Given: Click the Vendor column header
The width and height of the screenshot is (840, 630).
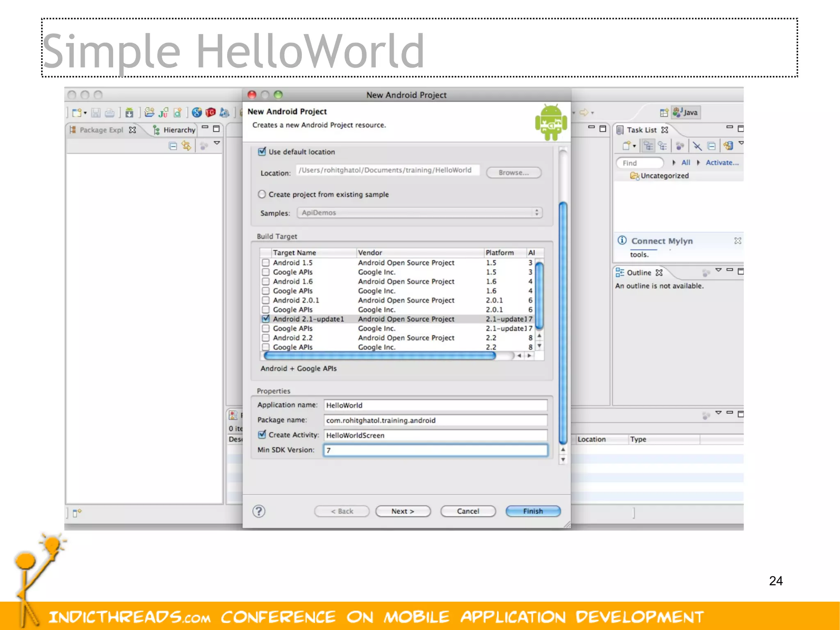Looking at the screenshot, I should click(x=420, y=252).
